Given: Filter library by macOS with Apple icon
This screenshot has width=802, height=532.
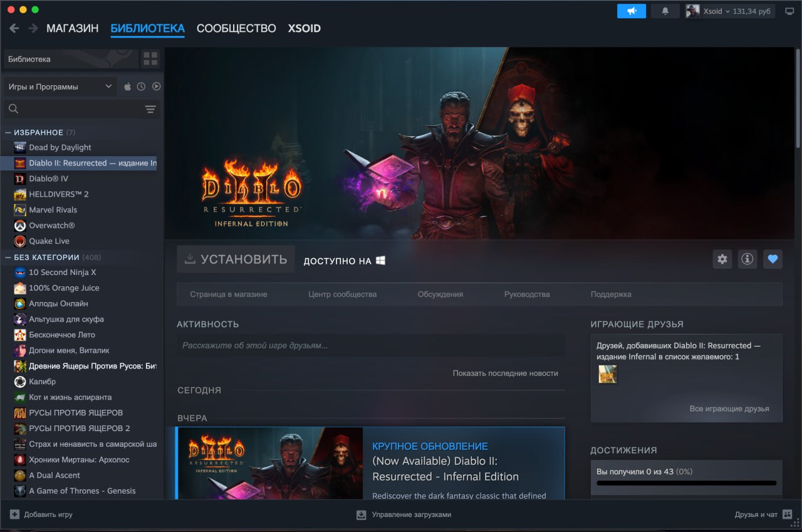Looking at the screenshot, I should pos(127,86).
